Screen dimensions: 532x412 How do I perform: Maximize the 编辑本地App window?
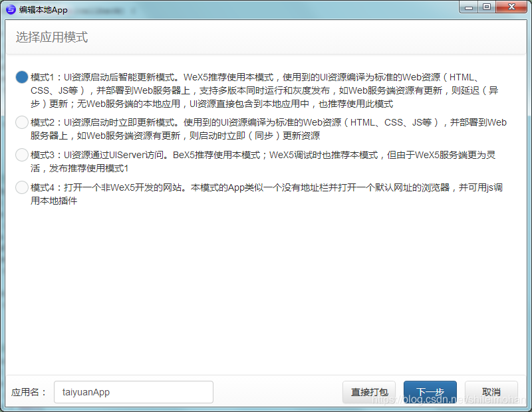[x=487, y=7]
